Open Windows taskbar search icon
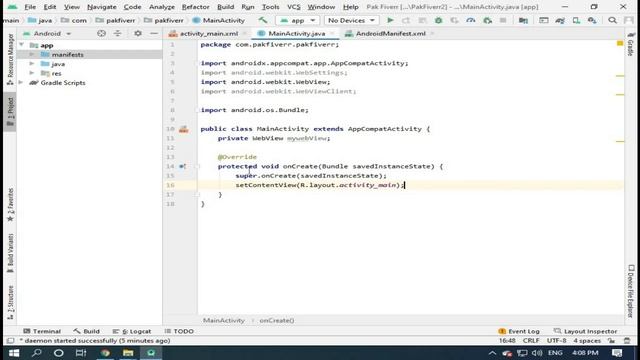Image resolution: width=640 pixels, height=360 pixels. (37, 353)
